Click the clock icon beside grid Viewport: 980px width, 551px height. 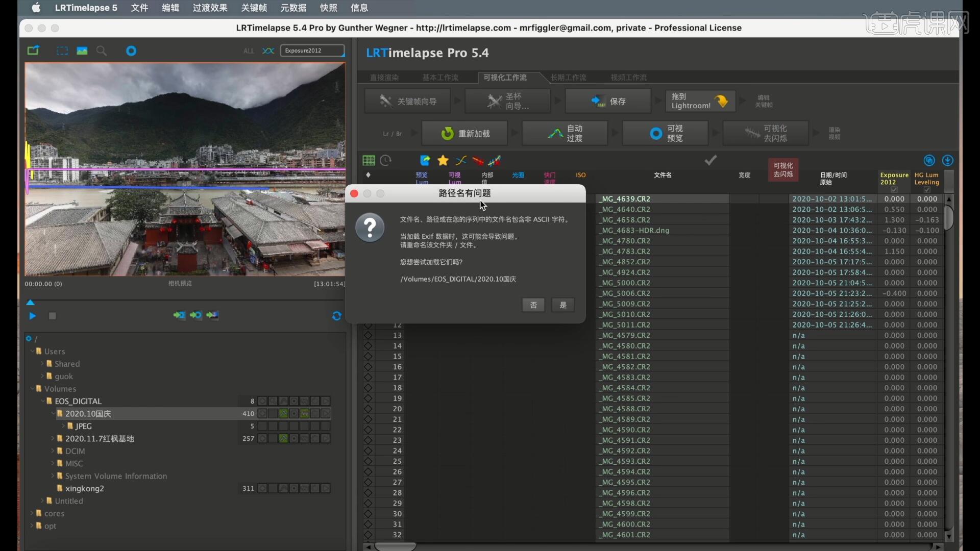click(x=386, y=161)
